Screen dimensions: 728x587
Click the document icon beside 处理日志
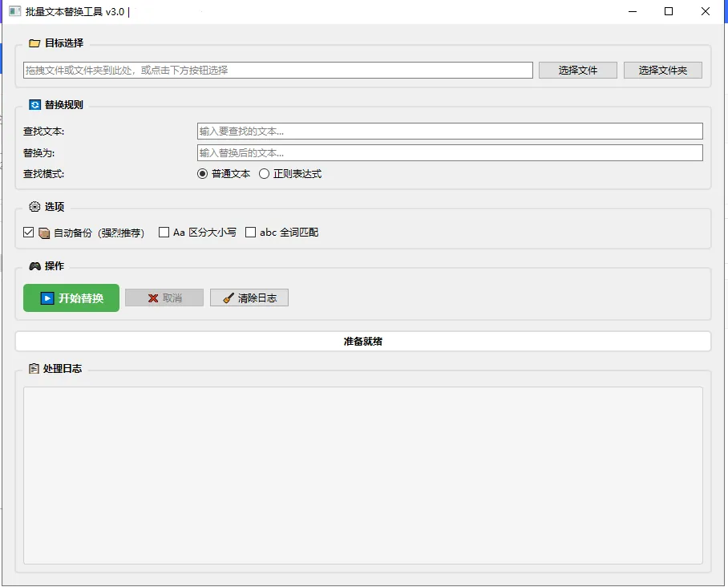[x=32, y=369]
